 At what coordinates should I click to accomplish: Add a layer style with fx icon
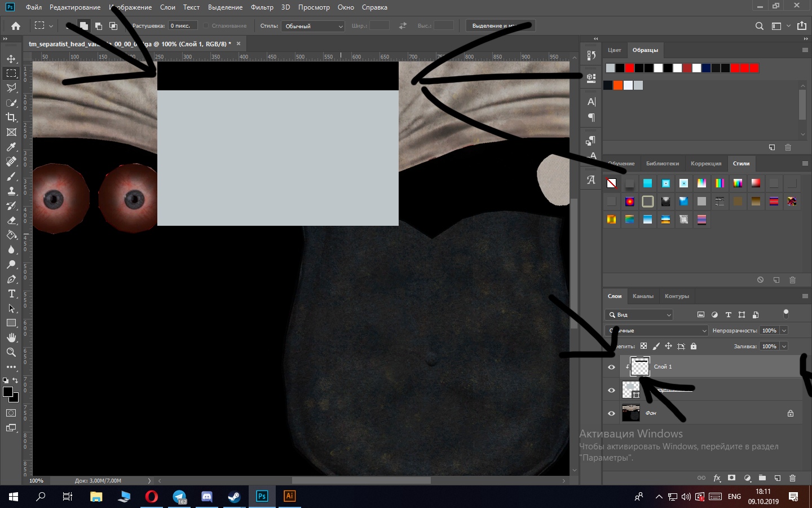coord(717,478)
